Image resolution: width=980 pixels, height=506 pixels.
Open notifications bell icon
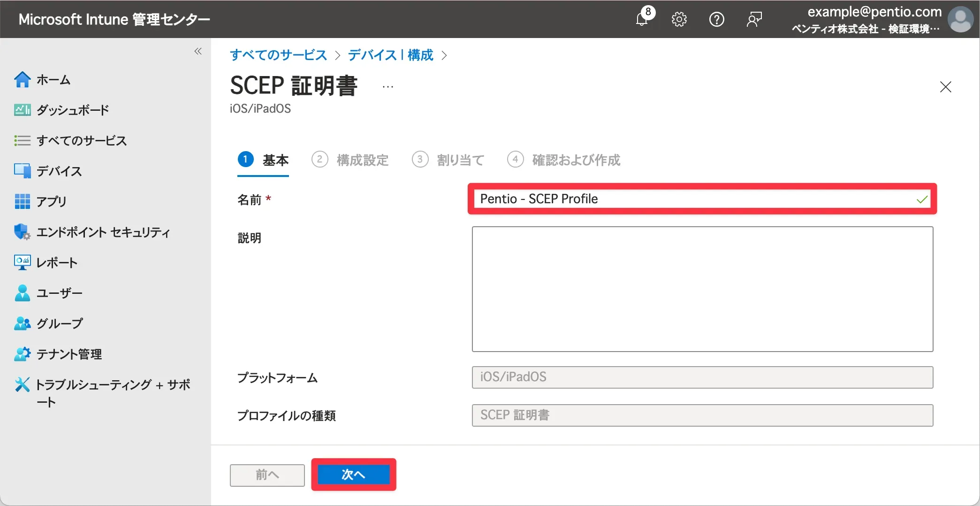(642, 19)
